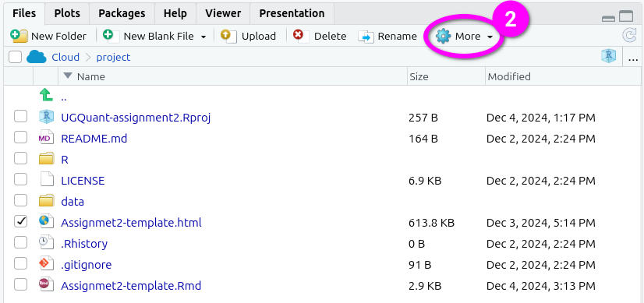This screenshot has width=644, height=303.
Task: Click the New Folder icon
Action: [19, 36]
